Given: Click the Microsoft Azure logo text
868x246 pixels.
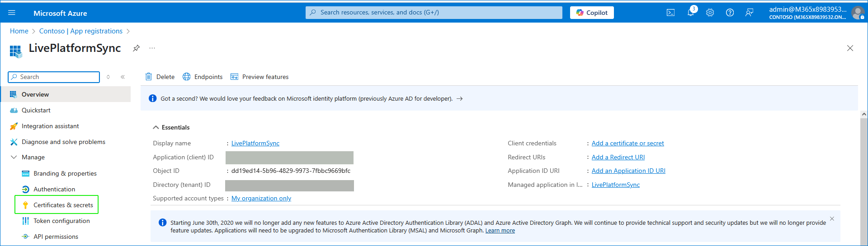Looking at the screenshot, I should click(60, 13).
